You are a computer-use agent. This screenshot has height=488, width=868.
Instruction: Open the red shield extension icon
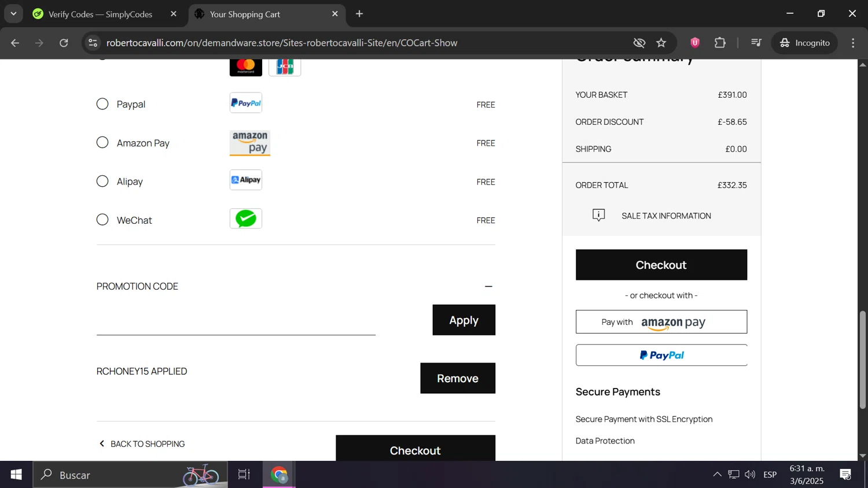point(695,43)
